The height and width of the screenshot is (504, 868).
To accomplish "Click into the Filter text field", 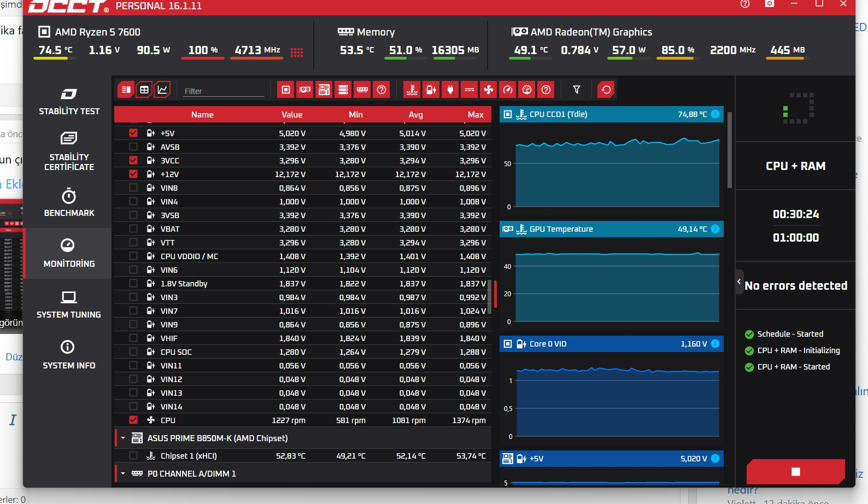I will pos(224,91).
